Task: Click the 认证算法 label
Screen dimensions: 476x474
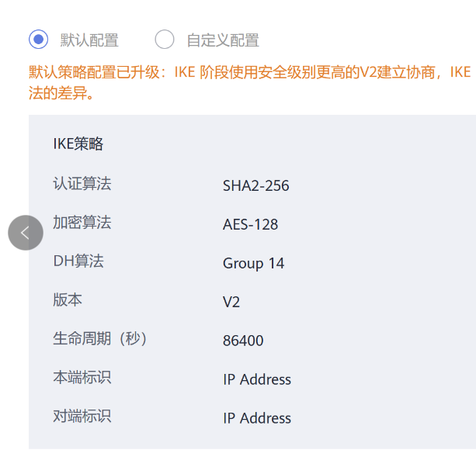Action: (82, 184)
